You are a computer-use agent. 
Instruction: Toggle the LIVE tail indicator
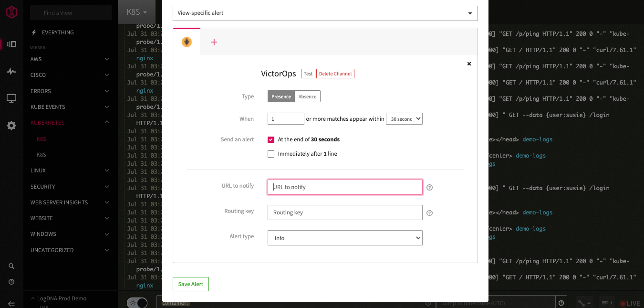pos(630,303)
